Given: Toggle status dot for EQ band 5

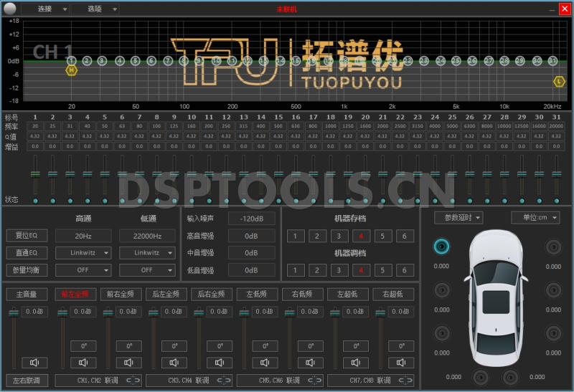Looking at the screenshot, I should pos(105,201).
